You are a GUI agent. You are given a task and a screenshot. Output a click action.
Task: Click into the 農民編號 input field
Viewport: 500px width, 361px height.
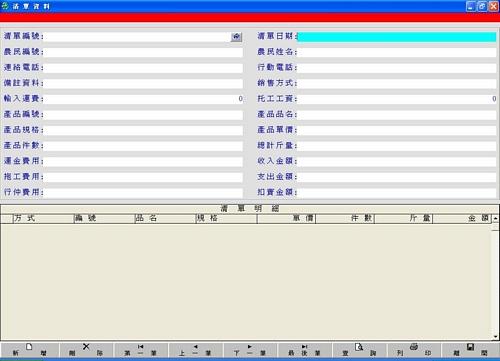click(143, 52)
